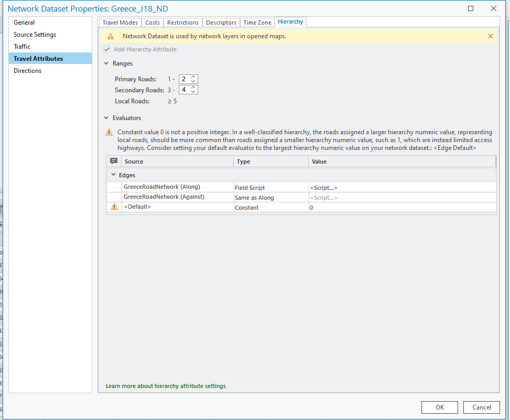Image resolution: width=510 pixels, height=420 pixels.
Task: Click the constant value warning icon above table
Action: 109,133
